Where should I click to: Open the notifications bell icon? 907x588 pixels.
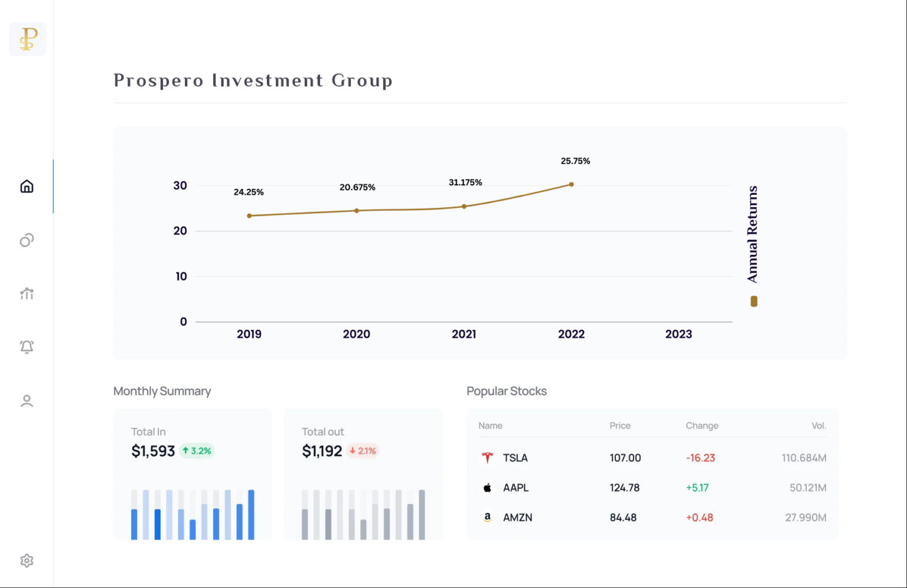[x=27, y=347]
